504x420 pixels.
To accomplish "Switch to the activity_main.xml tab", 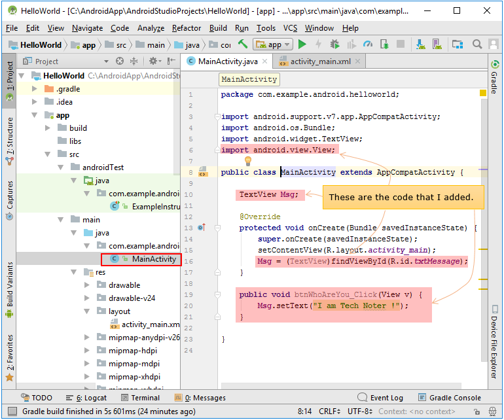I will tap(320, 61).
